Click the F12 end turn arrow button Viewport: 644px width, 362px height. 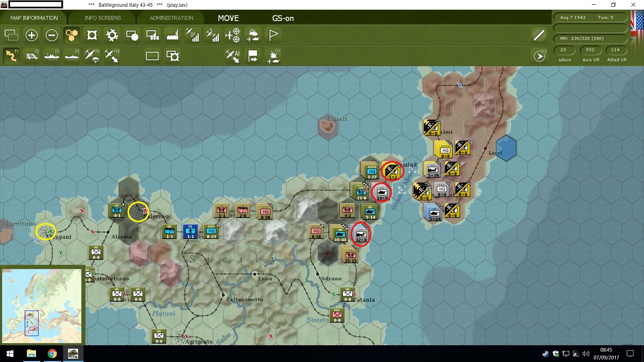coord(540,56)
